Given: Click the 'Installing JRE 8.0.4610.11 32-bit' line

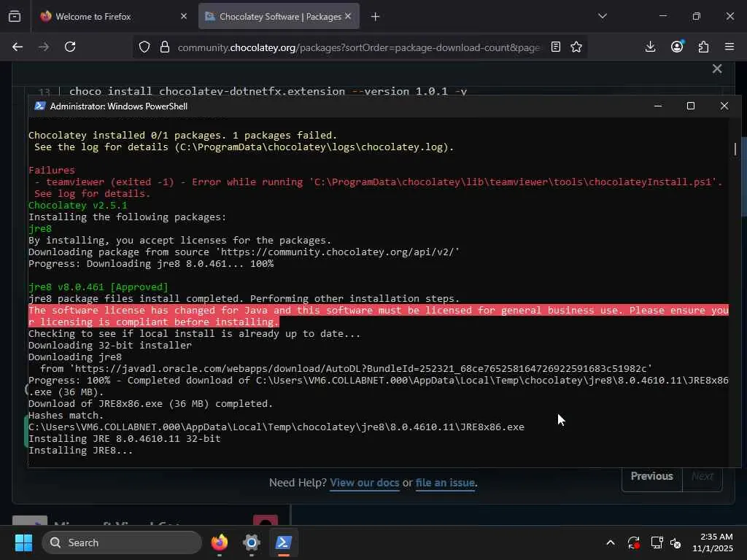Looking at the screenshot, I should coord(124,438).
